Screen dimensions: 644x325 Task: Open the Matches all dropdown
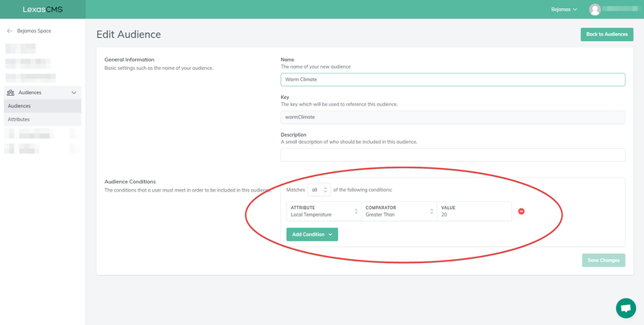coord(319,190)
